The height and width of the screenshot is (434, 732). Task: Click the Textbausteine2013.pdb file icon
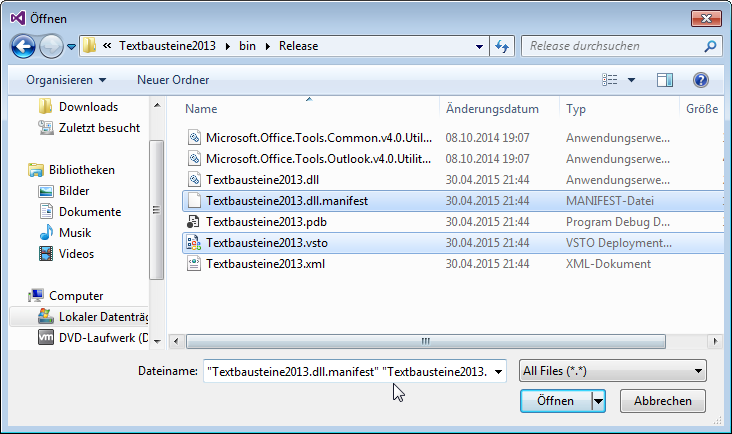194,222
